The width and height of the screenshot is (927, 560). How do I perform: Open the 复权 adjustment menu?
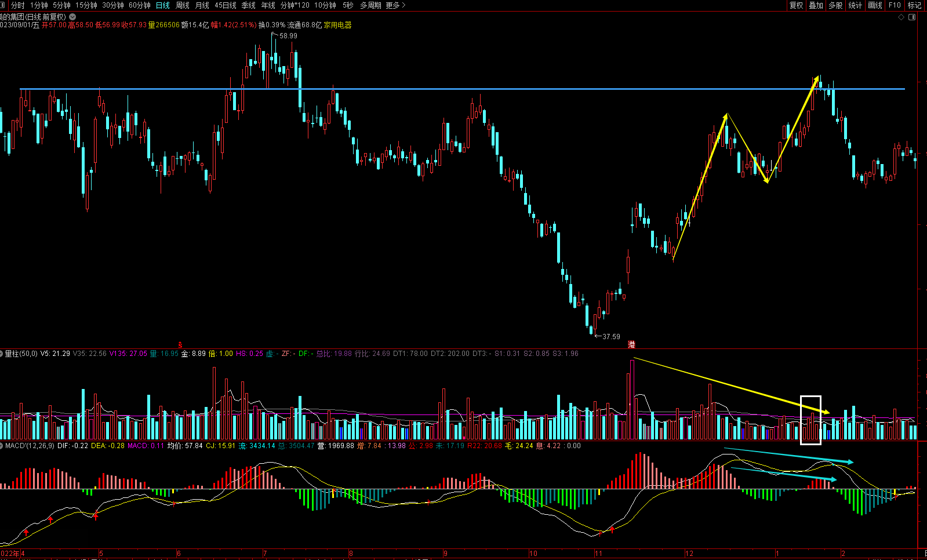coord(797,5)
